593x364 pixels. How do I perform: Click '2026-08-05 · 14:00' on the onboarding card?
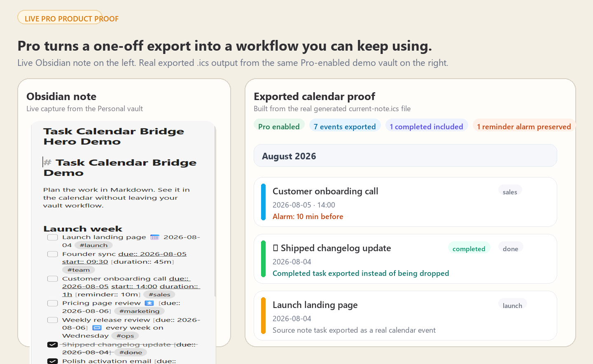(304, 205)
